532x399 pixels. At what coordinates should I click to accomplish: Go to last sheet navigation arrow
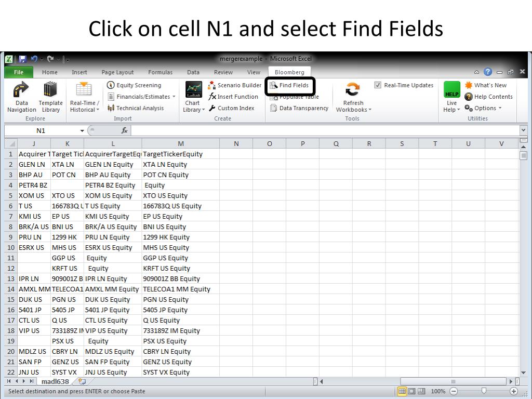pyautogui.click(x=32, y=381)
